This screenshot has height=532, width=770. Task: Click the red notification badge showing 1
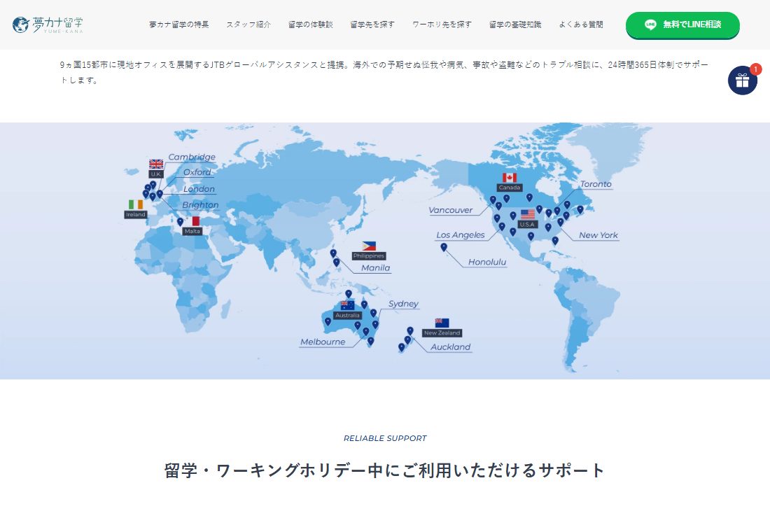tap(755, 69)
